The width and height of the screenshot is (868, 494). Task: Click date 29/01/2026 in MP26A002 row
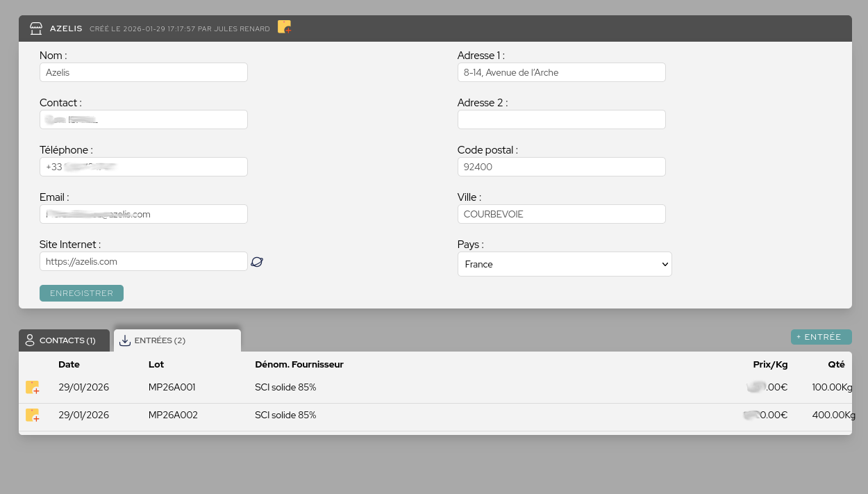pyautogui.click(x=83, y=415)
